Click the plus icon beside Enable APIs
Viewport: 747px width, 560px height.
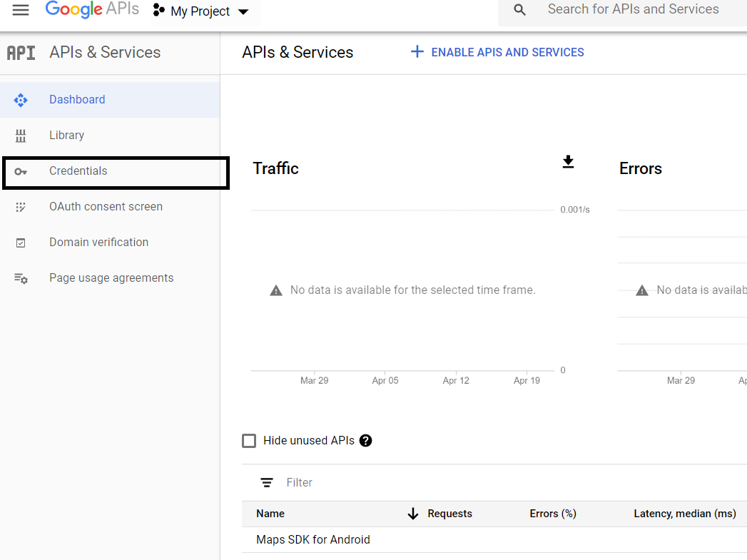coord(417,52)
